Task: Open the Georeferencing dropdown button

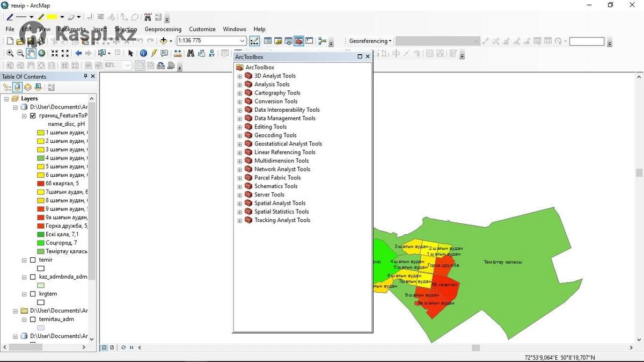Action: [370, 41]
